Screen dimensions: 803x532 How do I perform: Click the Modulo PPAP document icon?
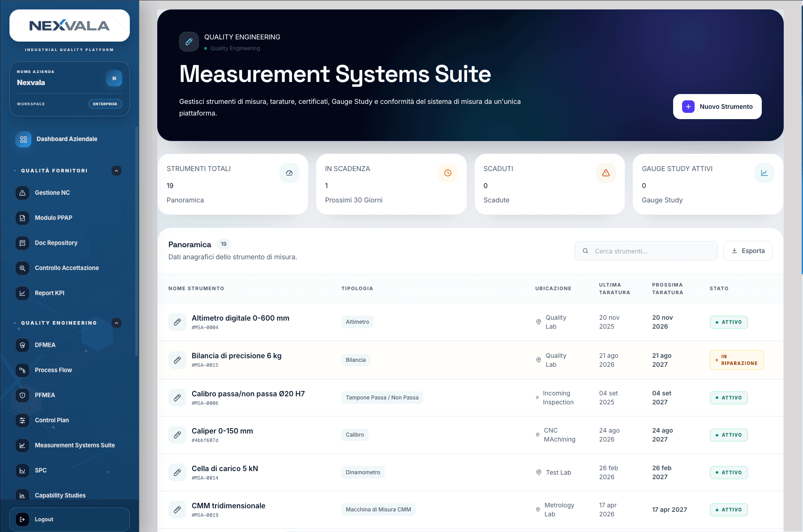22,218
